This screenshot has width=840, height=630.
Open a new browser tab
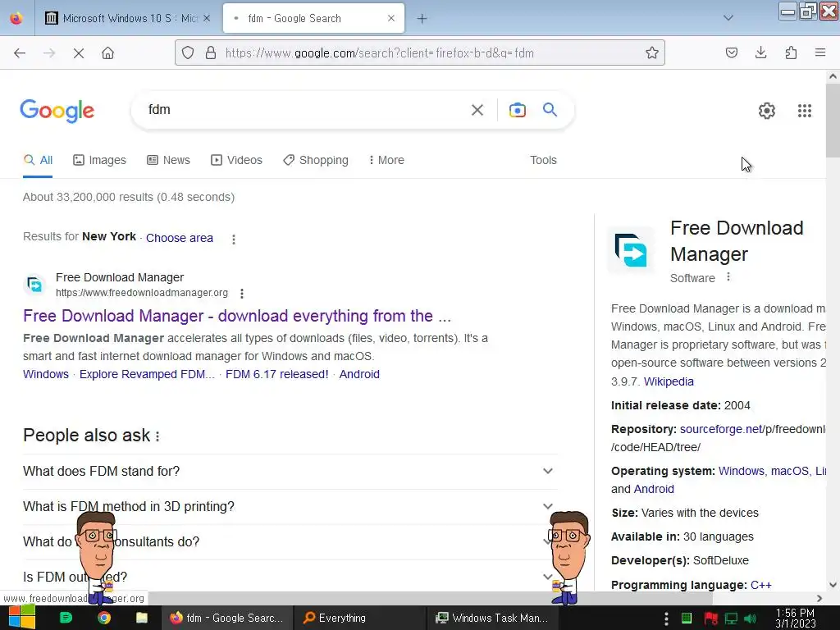coord(422,19)
